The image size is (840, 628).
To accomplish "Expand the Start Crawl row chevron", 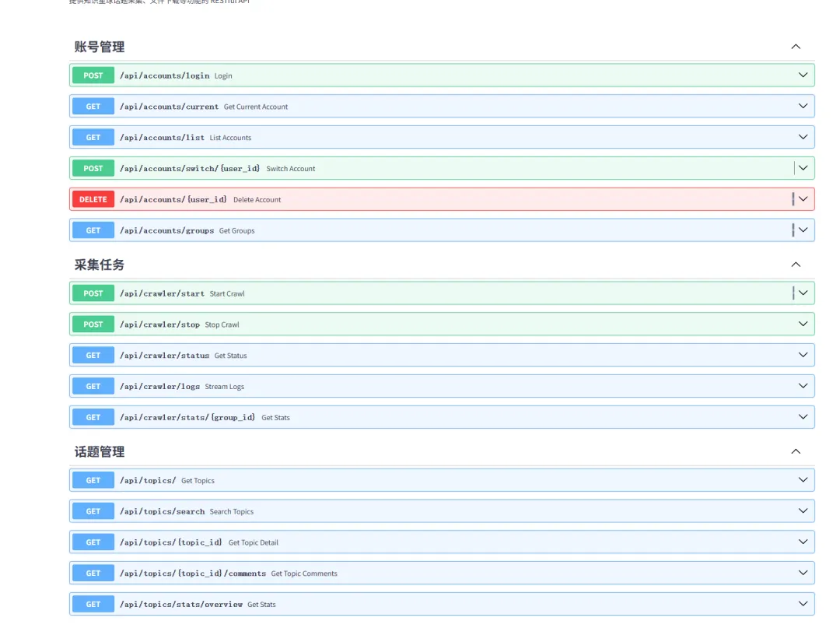I will (x=803, y=293).
